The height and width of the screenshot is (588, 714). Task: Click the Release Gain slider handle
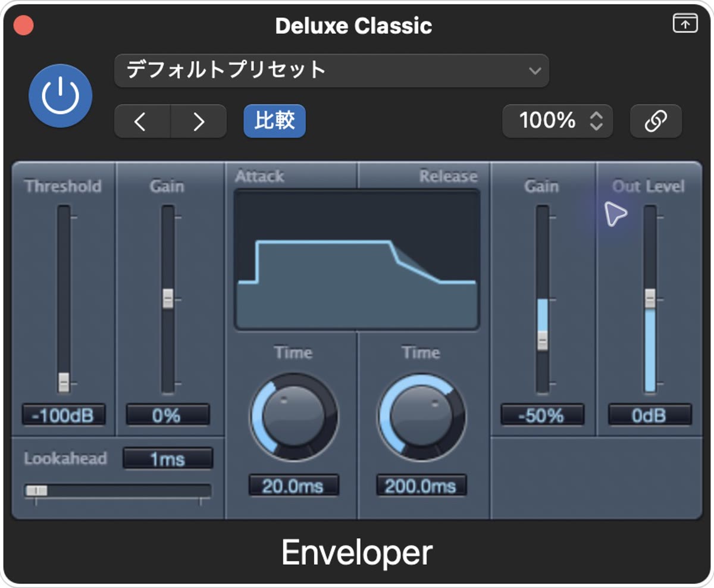[542, 340]
